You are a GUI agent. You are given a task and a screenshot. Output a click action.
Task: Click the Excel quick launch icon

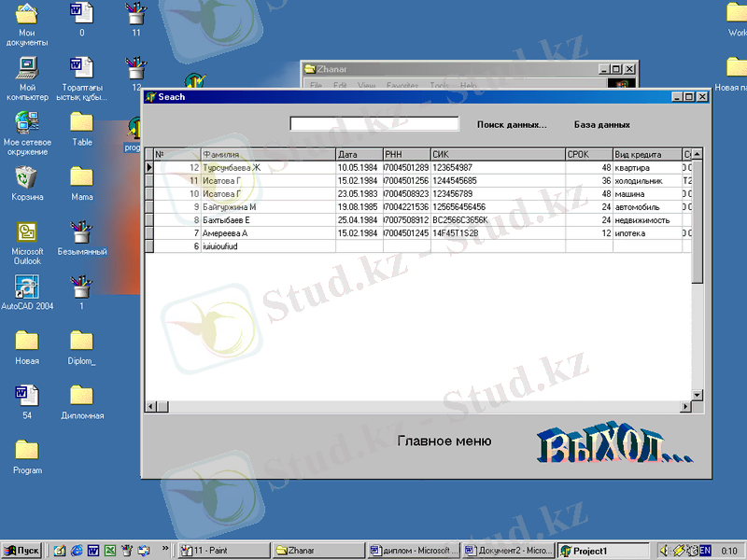(x=110, y=551)
